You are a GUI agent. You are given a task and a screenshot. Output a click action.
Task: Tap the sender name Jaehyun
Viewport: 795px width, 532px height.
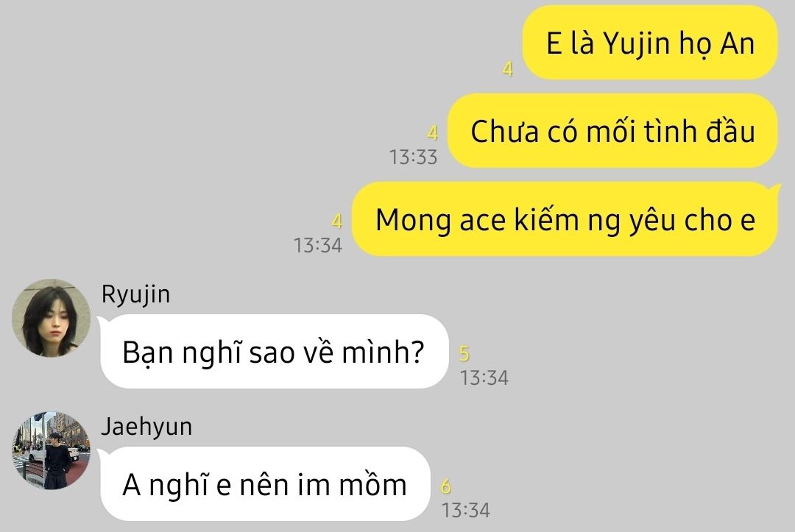click(x=146, y=427)
